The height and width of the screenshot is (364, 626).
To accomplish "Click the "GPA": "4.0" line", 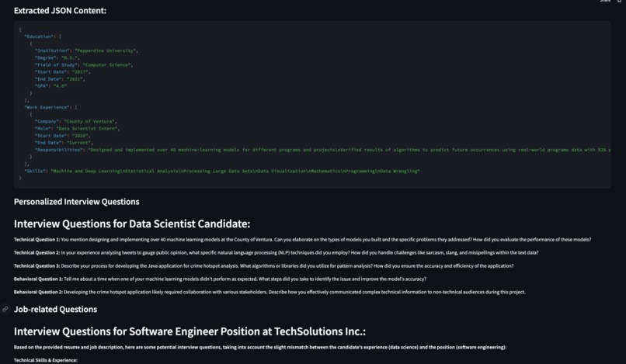I will (x=50, y=86).
